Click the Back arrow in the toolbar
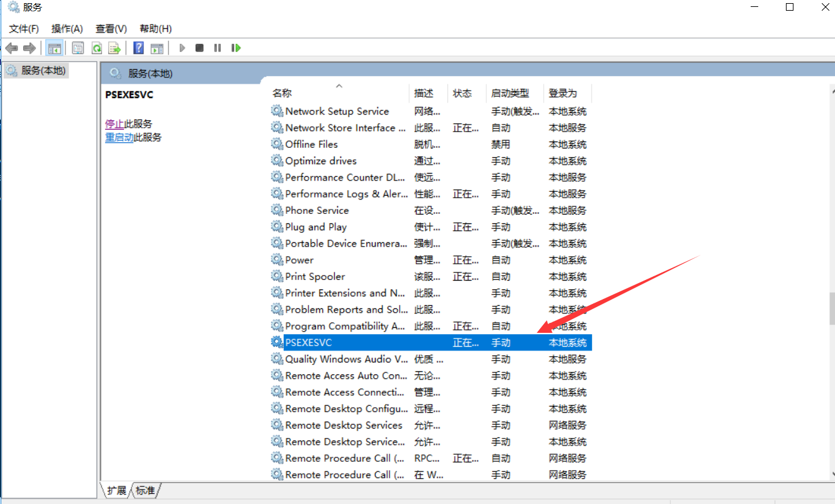Viewport: 835px width, 504px height. pos(11,48)
